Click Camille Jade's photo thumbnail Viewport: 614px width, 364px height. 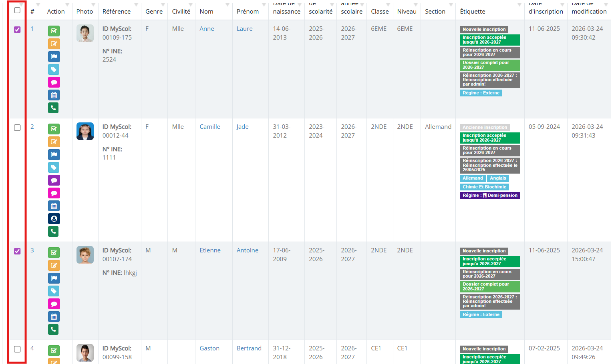pos(85,131)
